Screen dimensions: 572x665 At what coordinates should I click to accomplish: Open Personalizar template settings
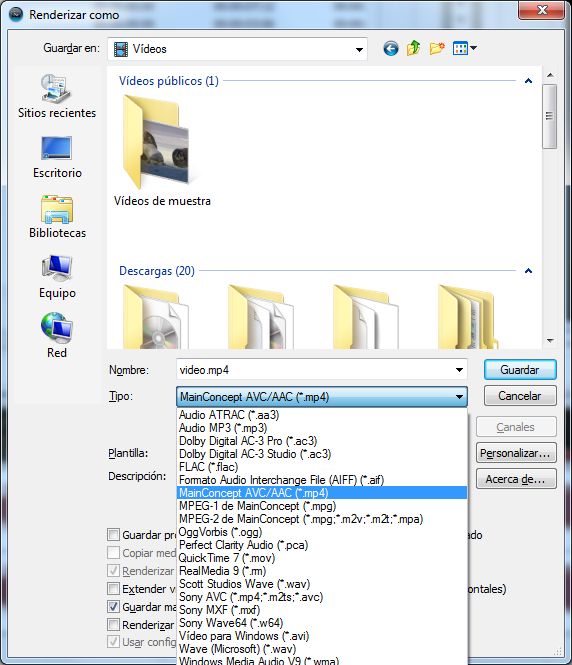coord(516,453)
